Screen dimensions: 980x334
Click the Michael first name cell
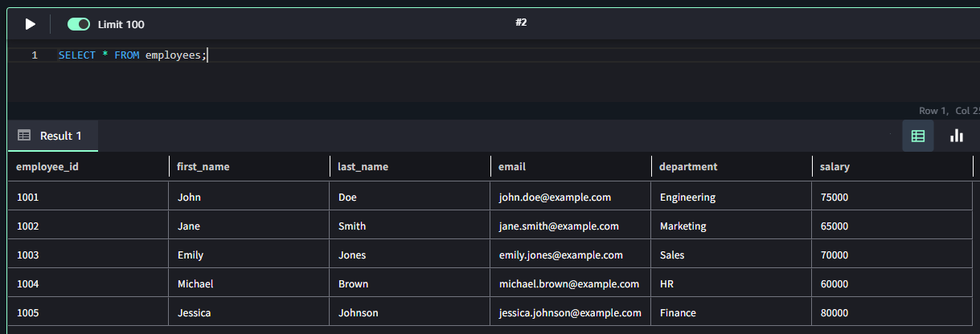click(195, 283)
